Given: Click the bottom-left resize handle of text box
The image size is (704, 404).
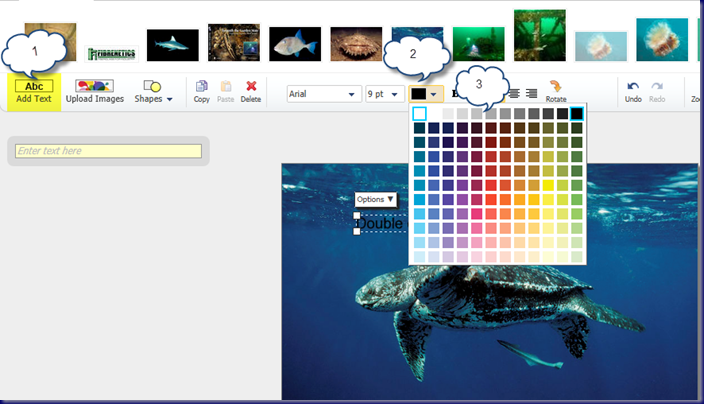Looking at the screenshot, I should (x=356, y=232).
